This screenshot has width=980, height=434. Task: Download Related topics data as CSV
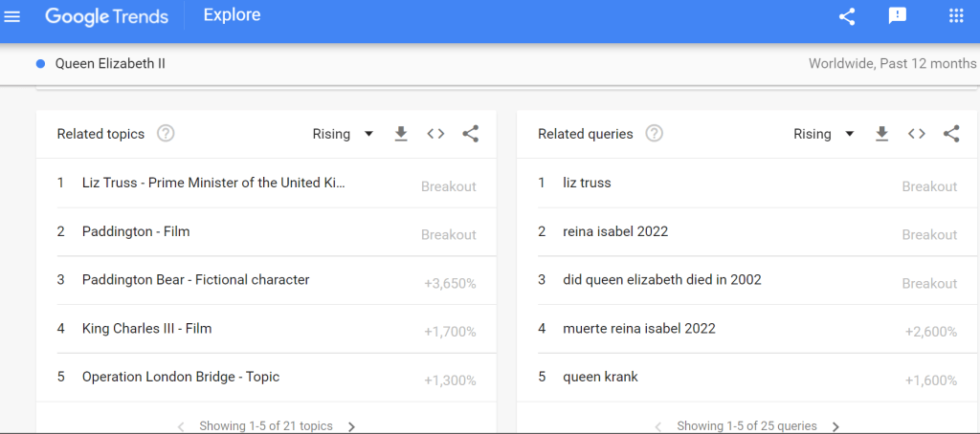(x=401, y=134)
